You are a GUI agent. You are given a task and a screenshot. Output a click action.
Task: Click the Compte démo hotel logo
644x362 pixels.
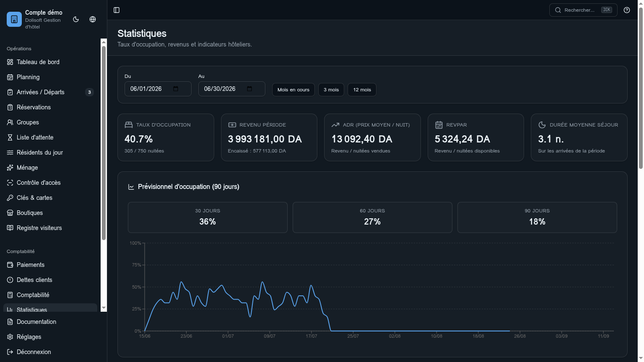14,19
